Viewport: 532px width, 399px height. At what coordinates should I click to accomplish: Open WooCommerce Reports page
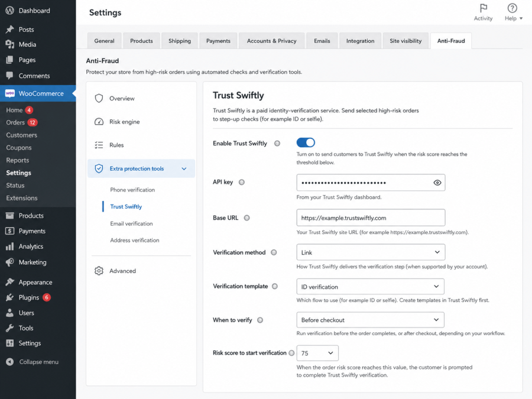click(x=18, y=160)
